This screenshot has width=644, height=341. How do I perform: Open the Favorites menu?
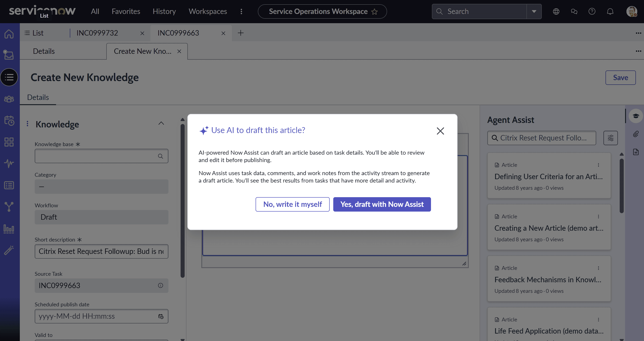(x=126, y=11)
